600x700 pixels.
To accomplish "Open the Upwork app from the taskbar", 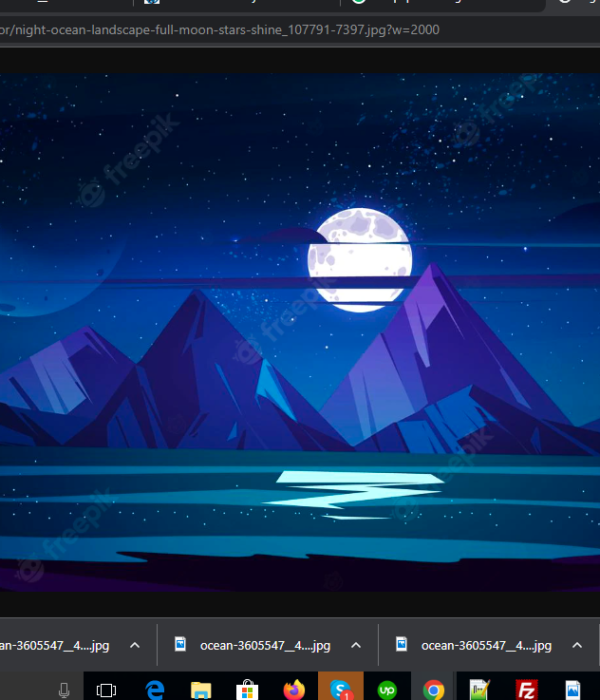I will [x=387, y=690].
